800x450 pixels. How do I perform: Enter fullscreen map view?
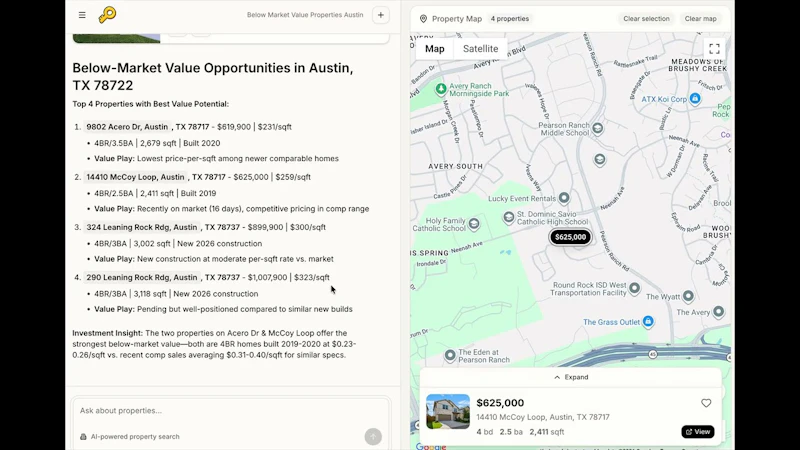click(x=714, y=49)
